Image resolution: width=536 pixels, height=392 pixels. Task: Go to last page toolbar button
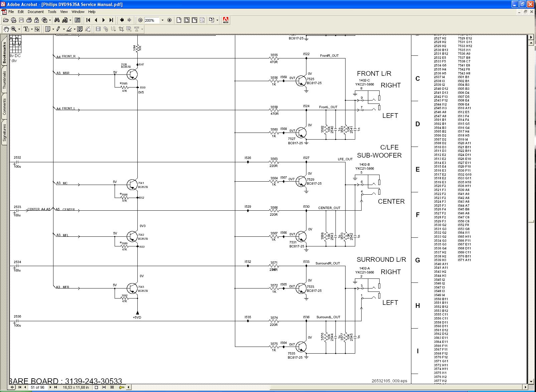click(111, 20)
